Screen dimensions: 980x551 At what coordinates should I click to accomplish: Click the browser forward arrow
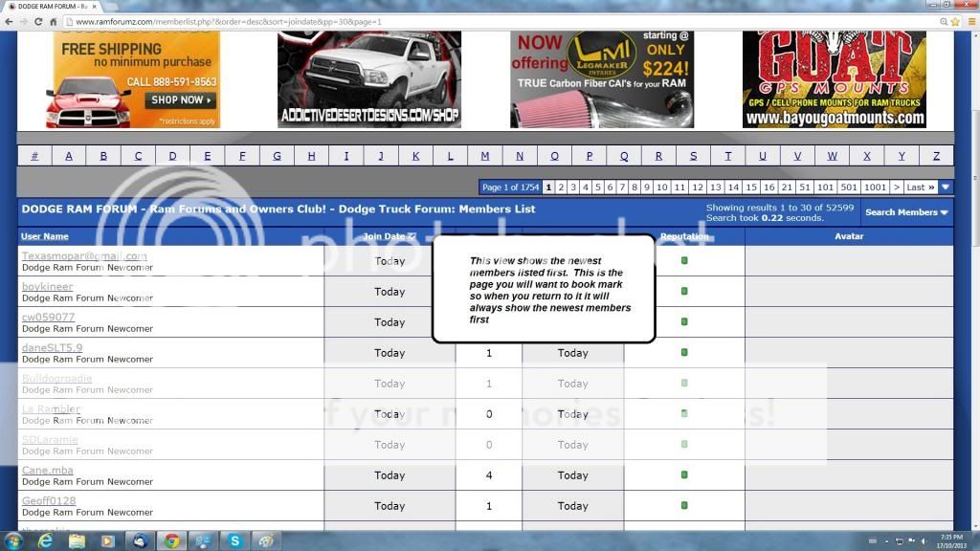tap(24, 21)
